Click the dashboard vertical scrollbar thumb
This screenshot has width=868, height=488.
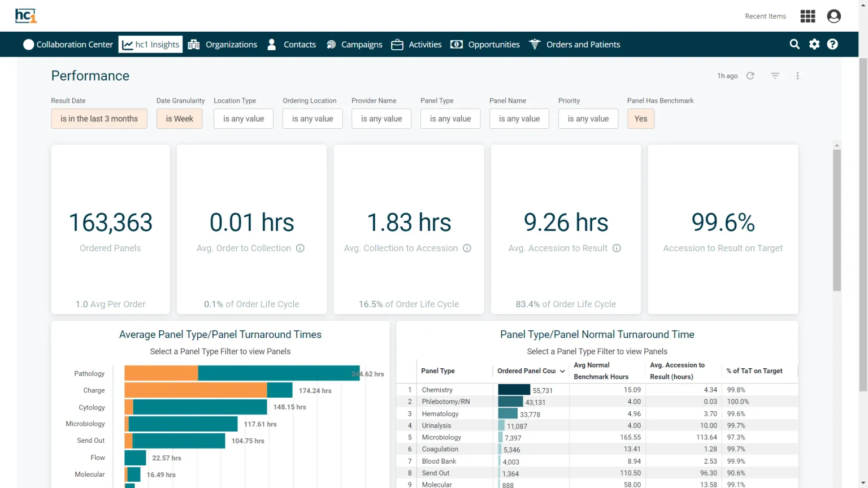tap(837, 220)
